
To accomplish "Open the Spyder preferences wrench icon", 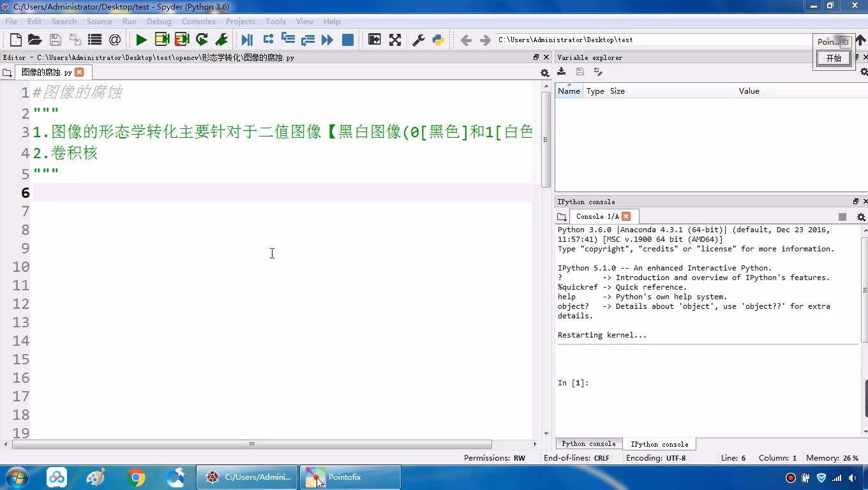I will point(417,40).
